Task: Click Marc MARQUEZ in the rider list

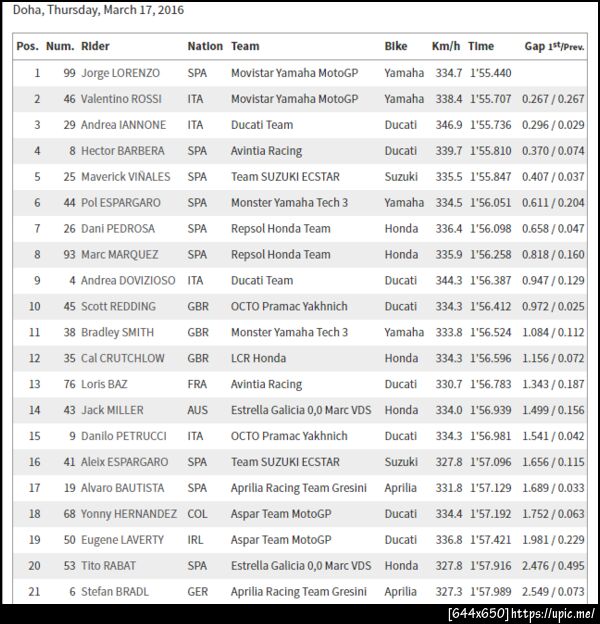Action: point(119,254)
